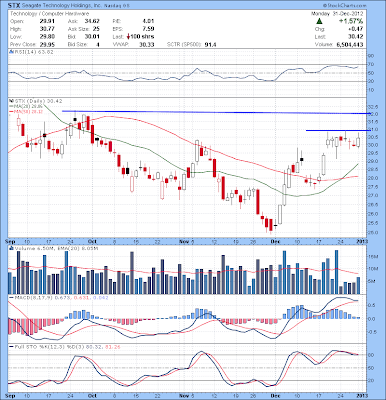The height and width of the screenshot is (400, 386).
Task: Click the green up-triangle price change icon
Action: 319,21
